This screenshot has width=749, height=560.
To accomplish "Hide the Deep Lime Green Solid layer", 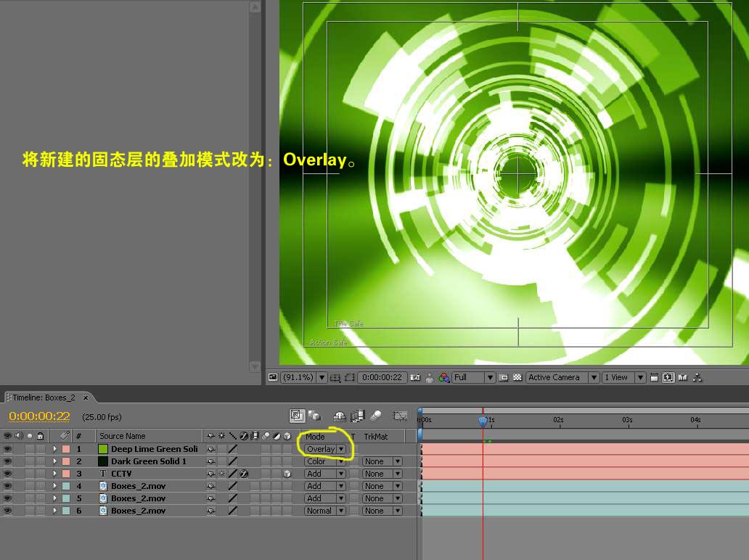I will click(8, 449).
